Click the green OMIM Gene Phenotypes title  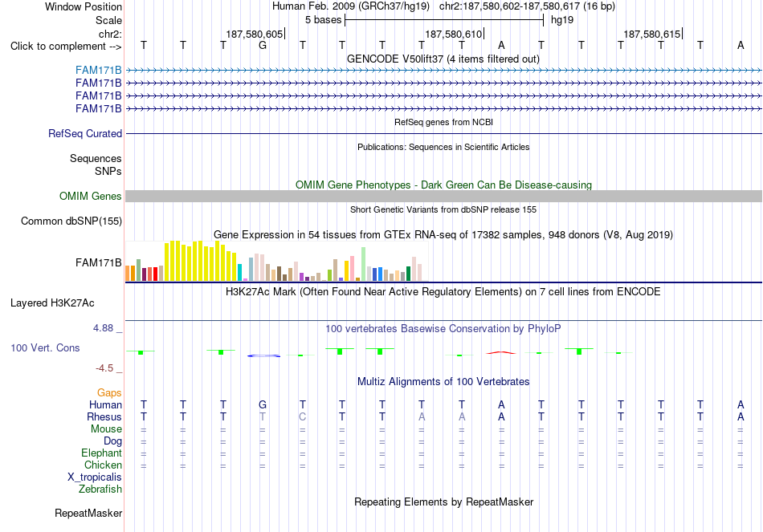tap(443, 185)
